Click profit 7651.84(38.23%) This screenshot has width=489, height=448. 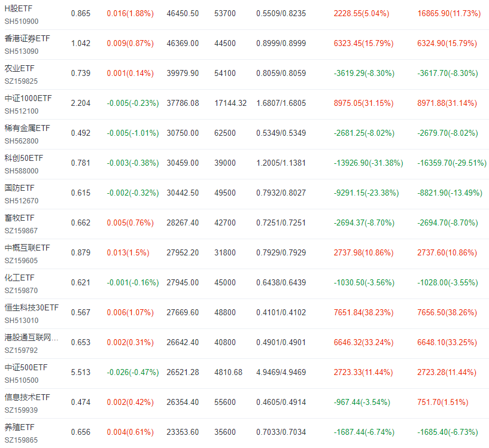tap(364, 313)
